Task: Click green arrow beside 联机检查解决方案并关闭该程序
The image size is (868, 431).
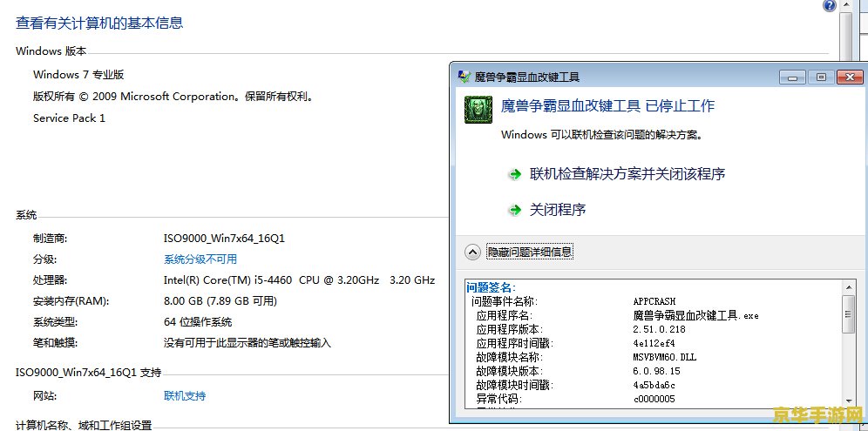Action: (515, 174)
